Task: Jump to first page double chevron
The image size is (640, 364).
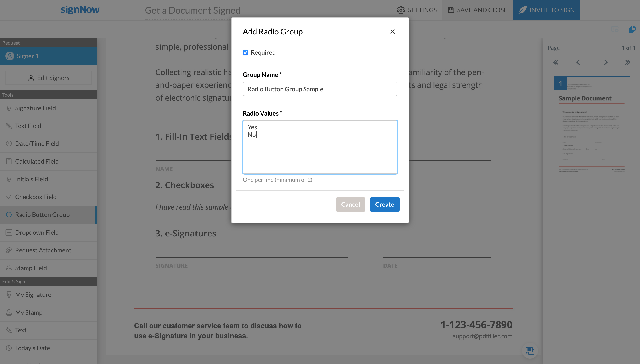Action: click(556, 62)
